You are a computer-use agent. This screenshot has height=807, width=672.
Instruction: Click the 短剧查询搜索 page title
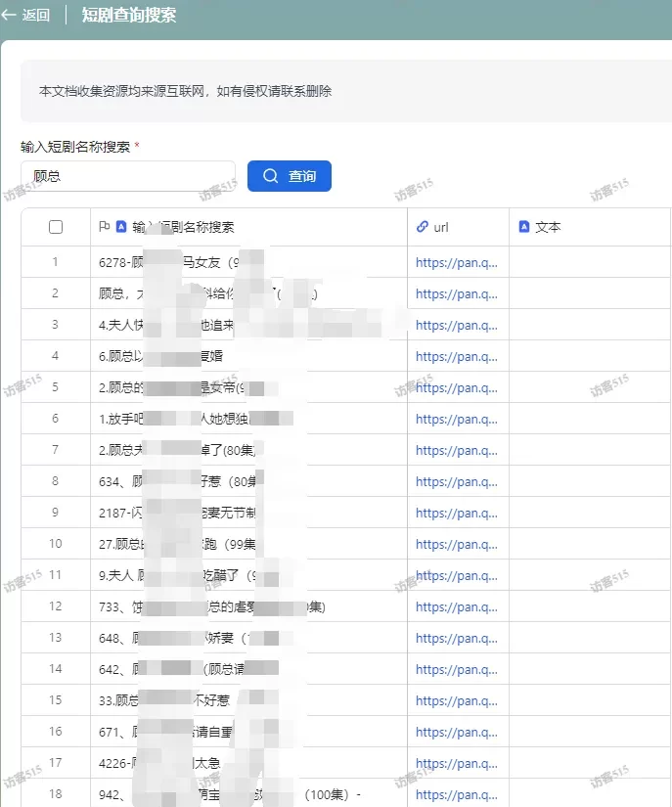[x=129, y=15]
